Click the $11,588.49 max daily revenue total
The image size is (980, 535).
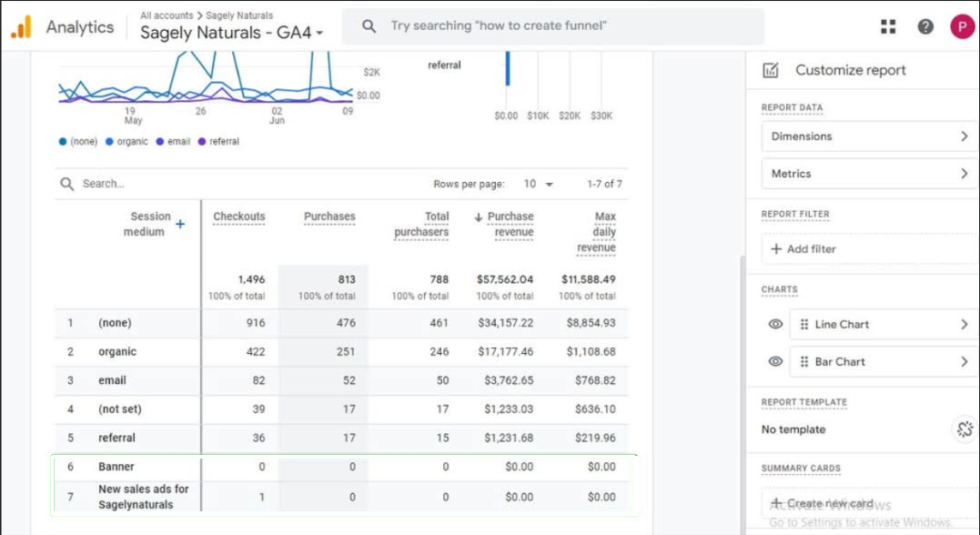click(x=588, y=279)
